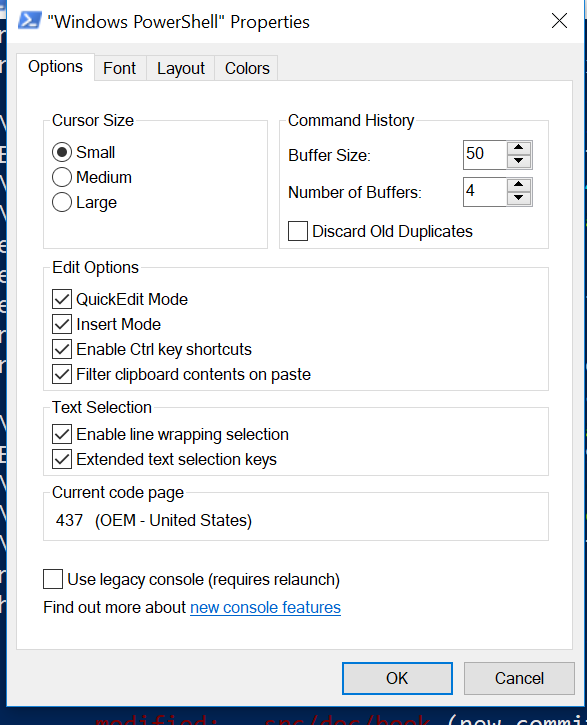The height and width of the screenshot is (725, 587).
Task: Increase Number of Buffers with the up arrow
Action: pyautogui.click(x=519, y=184)
